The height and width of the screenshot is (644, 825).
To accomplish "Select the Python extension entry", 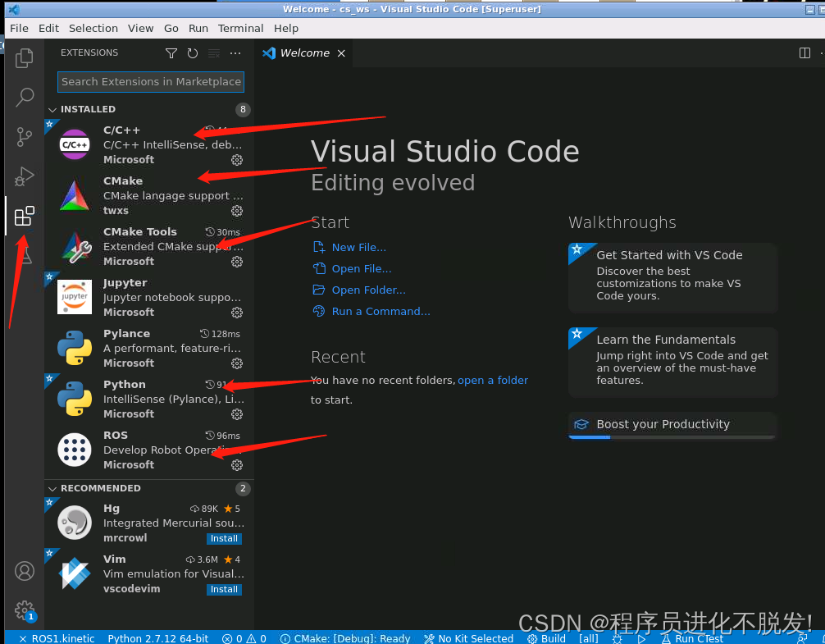I will click(149, 399).
